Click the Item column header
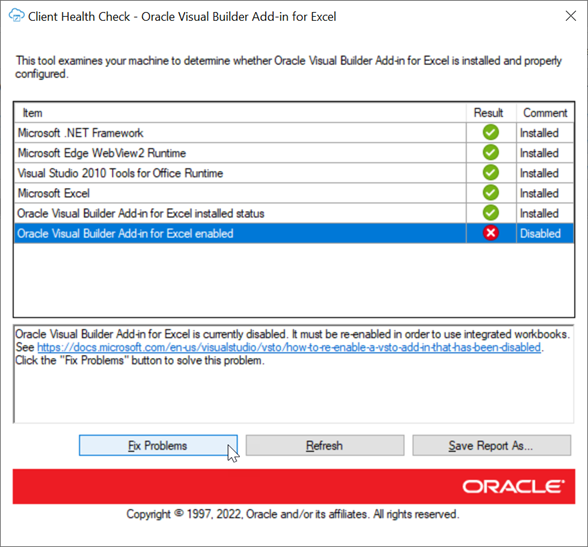 (x=240, y=113)
